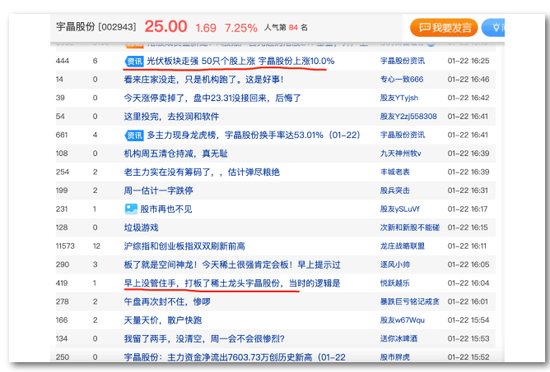550x372 pixels.
Task: Open post 光伏板块走强 50只个股上涨
Action: [x=240, y=61]
